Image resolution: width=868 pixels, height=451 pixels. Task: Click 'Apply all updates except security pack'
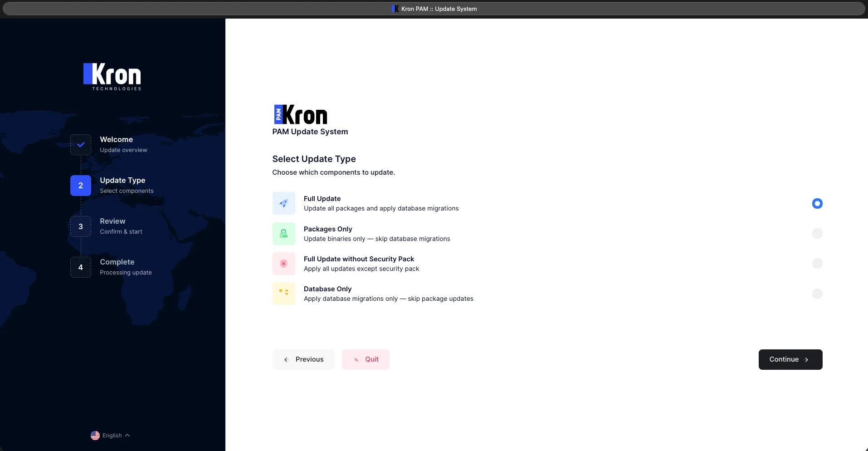click(361, 269)
